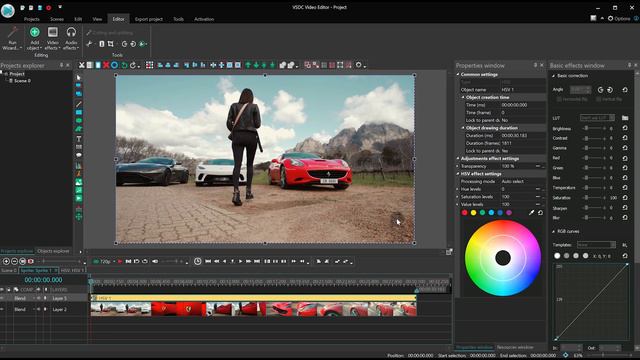Select the tooltip speech bubble tool

pos(79,155)
